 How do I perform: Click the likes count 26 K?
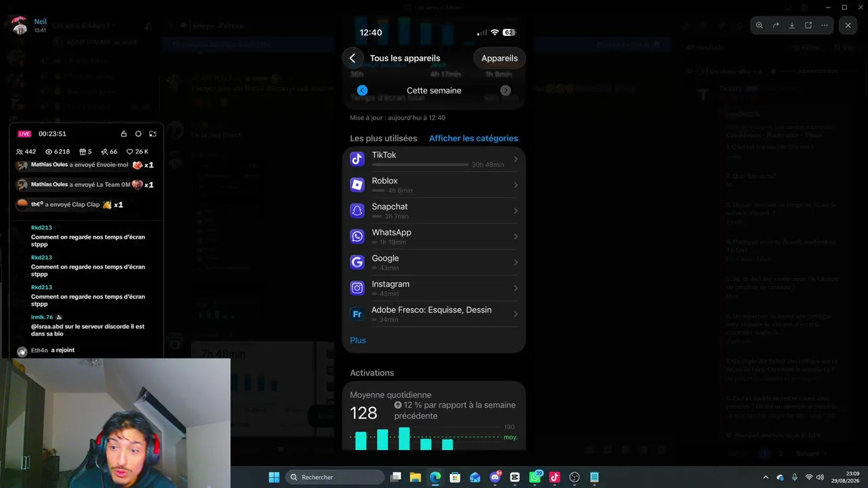pos(138,152)
